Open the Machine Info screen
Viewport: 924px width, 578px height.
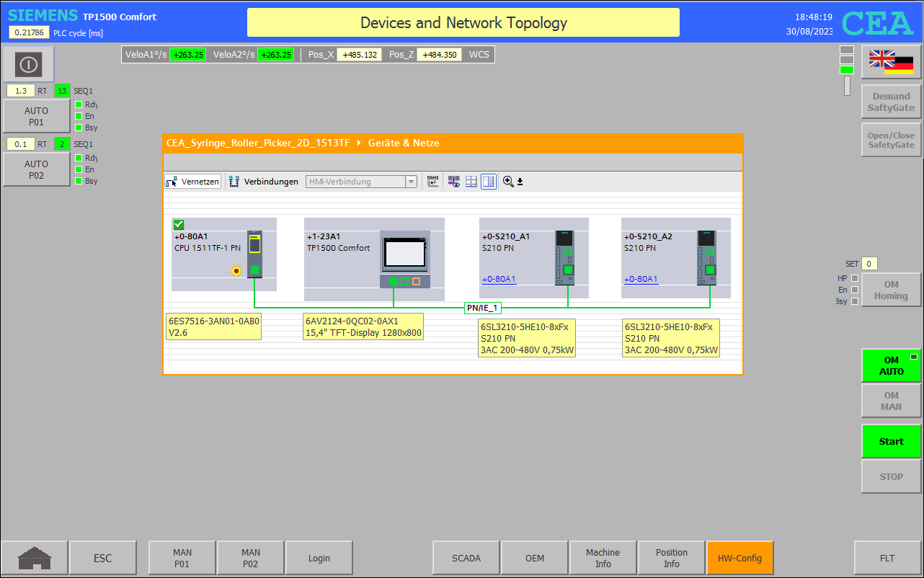[x=603, y=558]
